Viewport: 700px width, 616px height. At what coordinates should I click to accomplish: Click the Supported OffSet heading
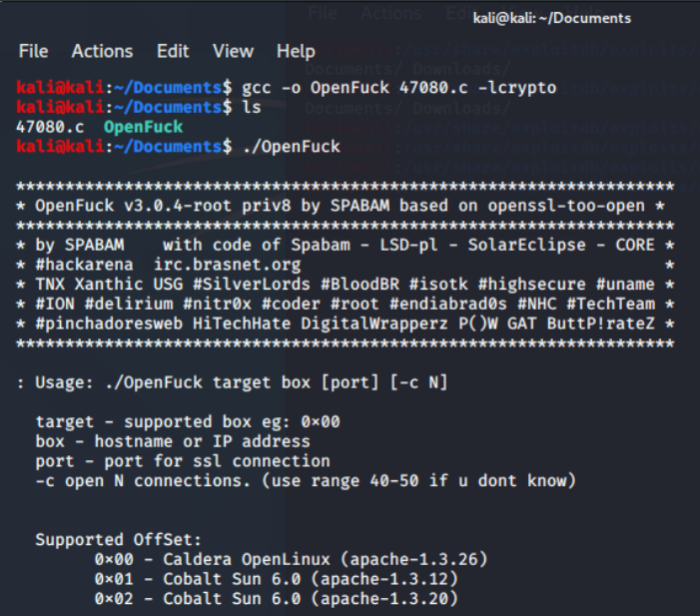(x=118, y=540)
